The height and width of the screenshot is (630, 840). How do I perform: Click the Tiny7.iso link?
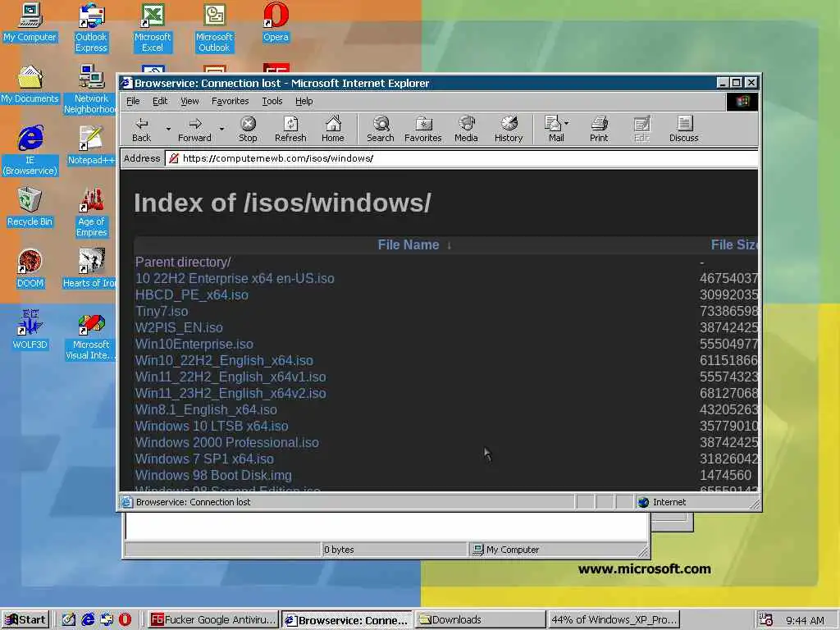click(162, 311)
